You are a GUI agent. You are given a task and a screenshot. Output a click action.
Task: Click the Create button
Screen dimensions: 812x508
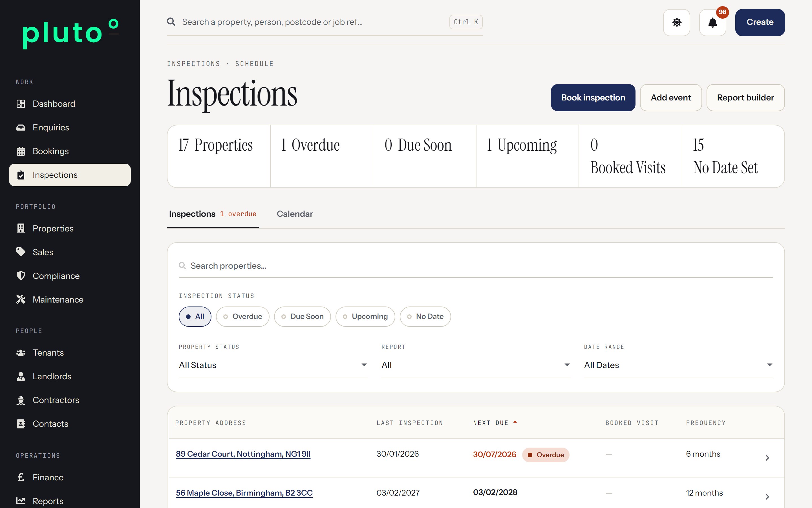[760, 23]
